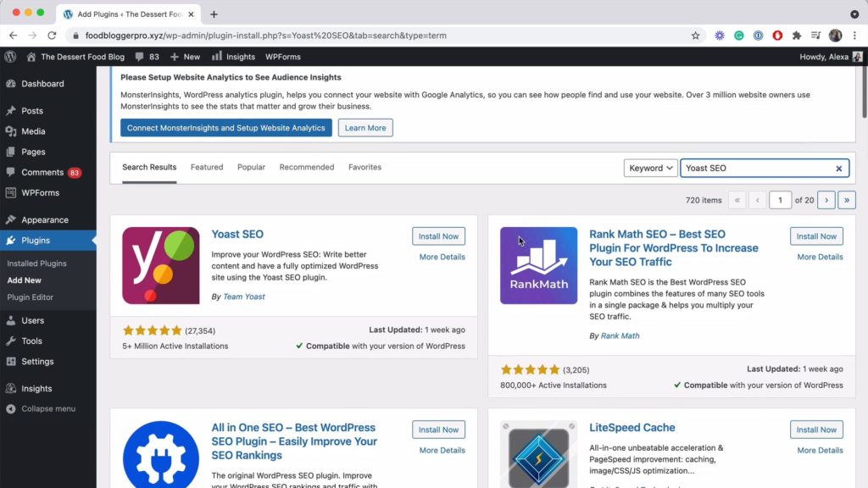Viewport: 868px width, 488px height.
Task: Click the Learn More button
Action: pos(365,128)
